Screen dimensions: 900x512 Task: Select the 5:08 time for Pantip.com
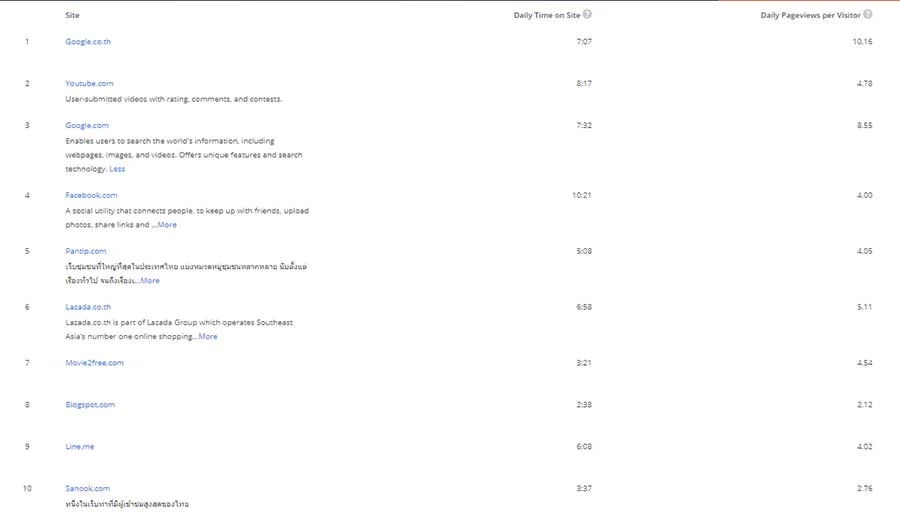pos(584,251)
